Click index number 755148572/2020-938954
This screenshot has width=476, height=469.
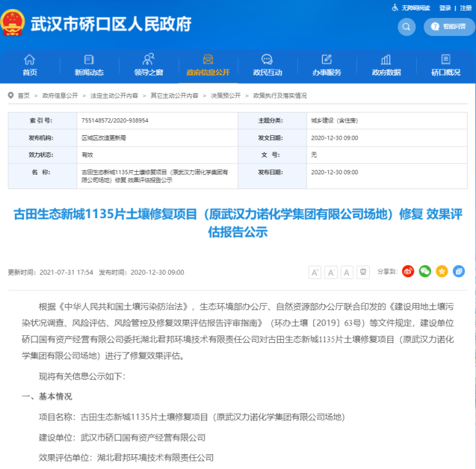tap(114, 120)
